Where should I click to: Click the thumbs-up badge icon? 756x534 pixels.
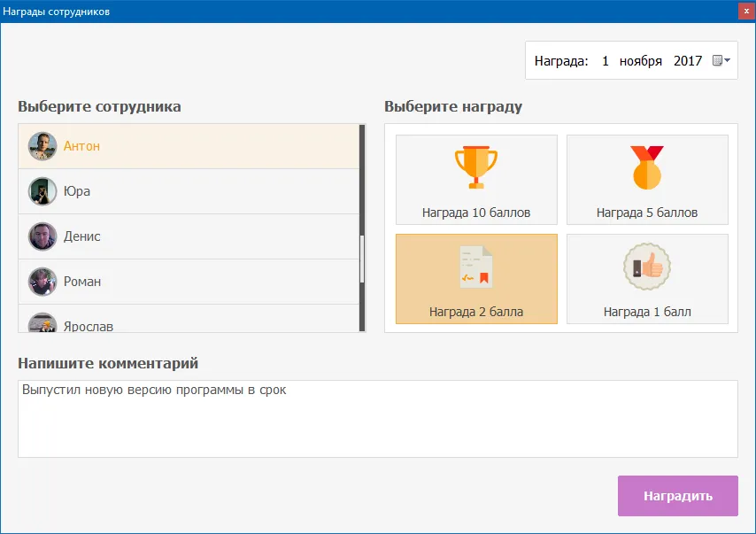point(647,267)
